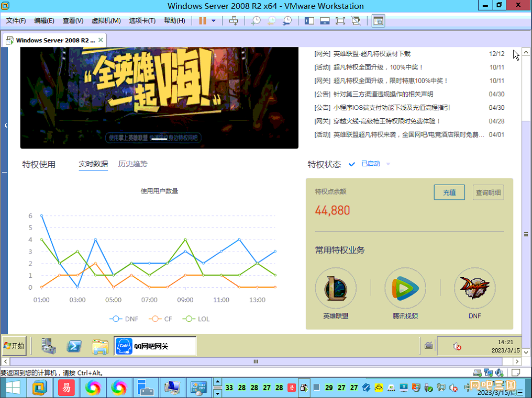Click the VMware pause virtual machine icon

pos(203,21)
